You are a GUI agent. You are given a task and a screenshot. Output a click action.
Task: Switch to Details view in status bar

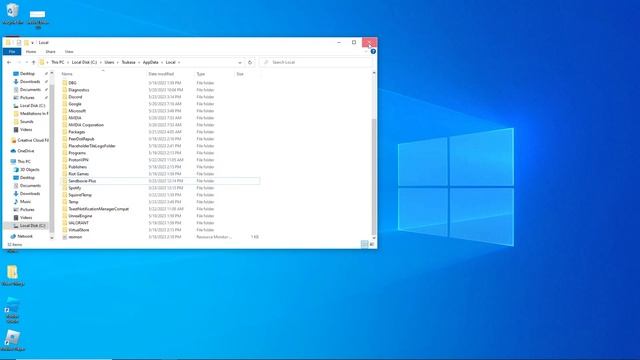(x=364, y=244)
